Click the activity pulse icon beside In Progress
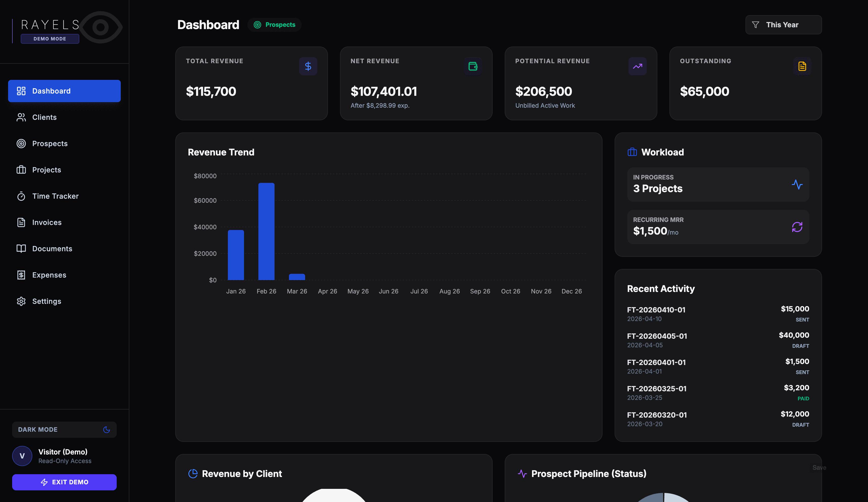Viewport: 868px width, 502px height. (797, 185)
